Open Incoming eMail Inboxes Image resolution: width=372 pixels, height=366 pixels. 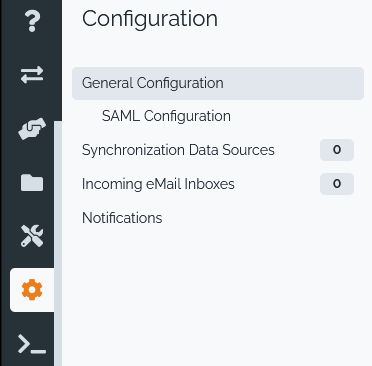click(158, 184)
